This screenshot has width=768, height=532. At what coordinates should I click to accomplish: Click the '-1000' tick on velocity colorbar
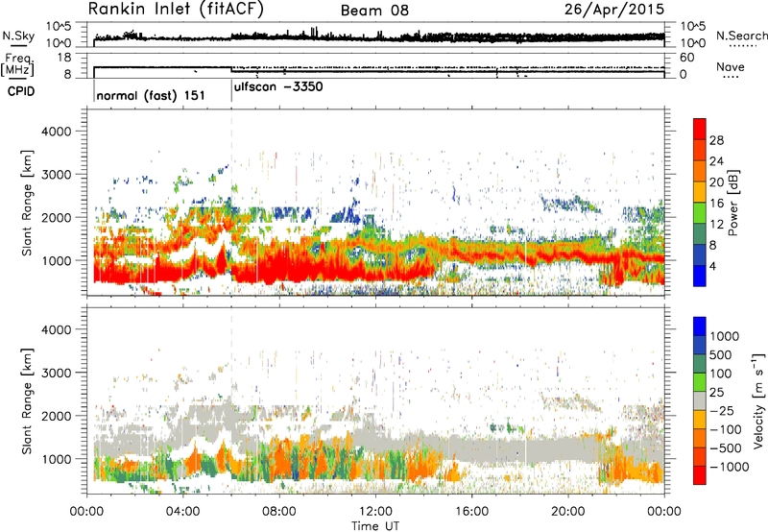pos(730,467)
